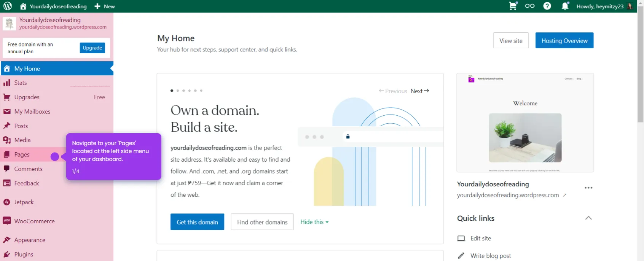Click the WordPress logo icon

pyautogui.click(x=8, y=6)
